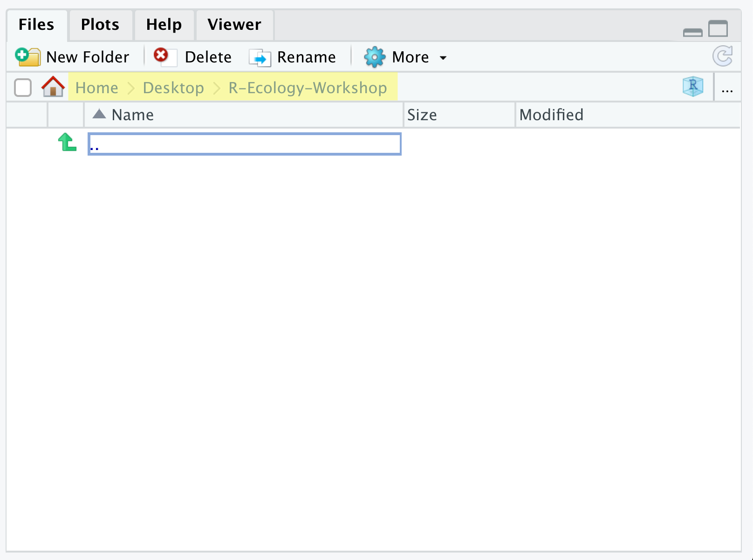753x560 pixels.
Task: Create a new folder with the New Folder icon
Action: [x=27, y=56]
